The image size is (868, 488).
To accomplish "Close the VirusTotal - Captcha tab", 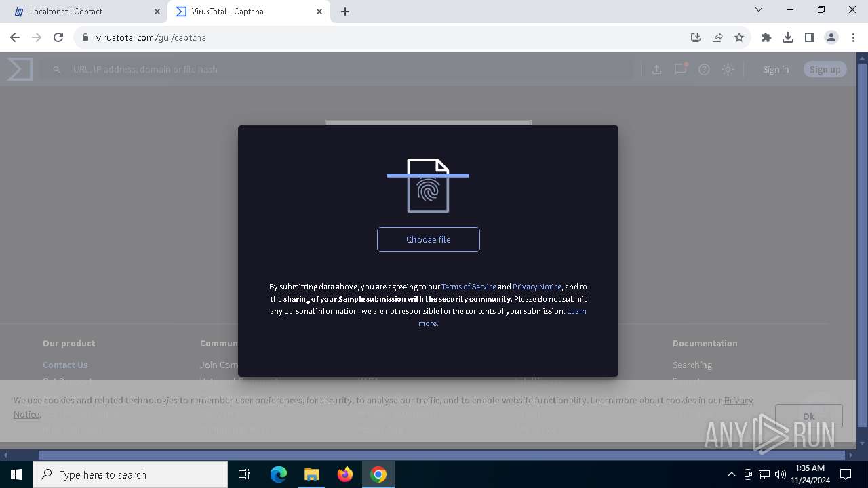I will click(x=319, y=12).
